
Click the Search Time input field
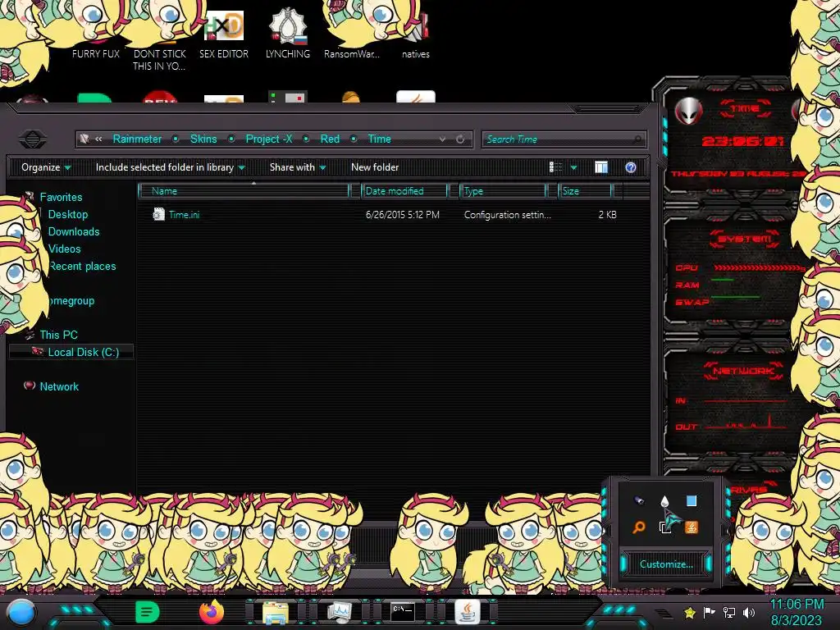(x=564, y=139)
